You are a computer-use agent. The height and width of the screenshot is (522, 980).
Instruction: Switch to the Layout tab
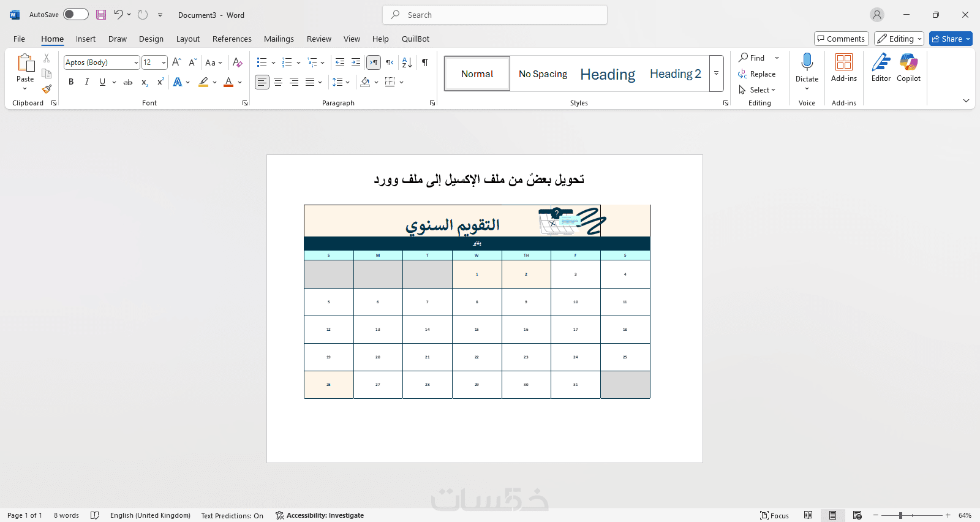[x=188, y=39]
